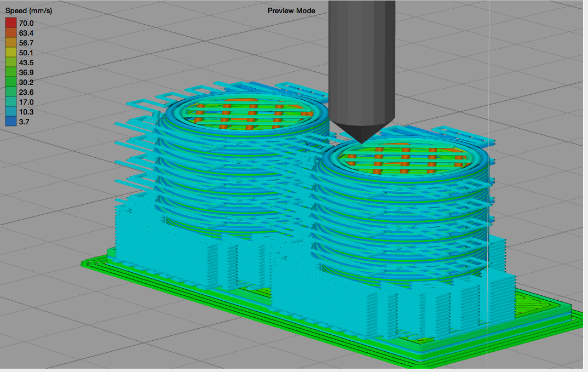The height and width of the screenshot is (372, 588).
Task: Click the blue 3.7 legend swatch
Action: tap(11, 121)
